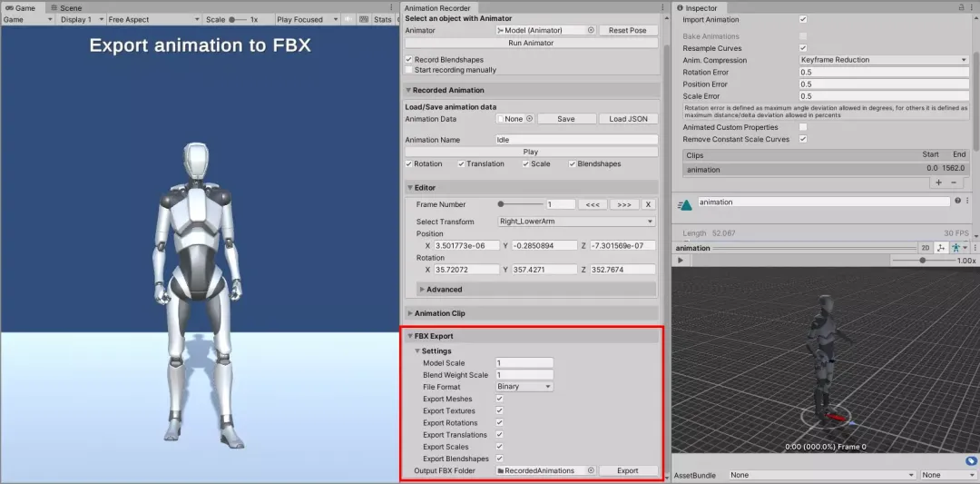Viewport: 980px width, 484px height.
Task: Toggle 2D mode in animation preview
Action: 926,248
